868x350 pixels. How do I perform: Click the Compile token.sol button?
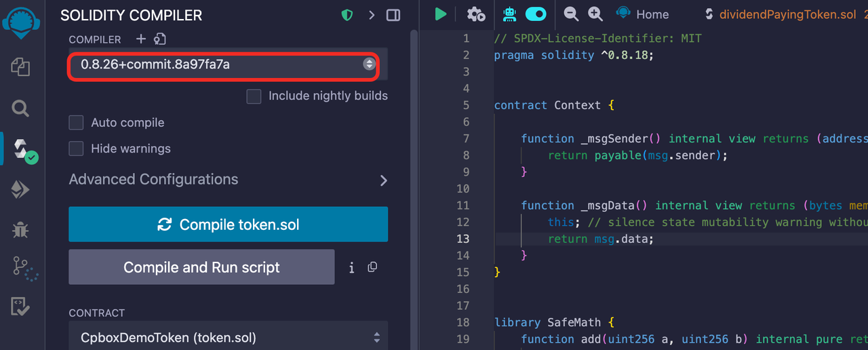[x=228, y=225]
